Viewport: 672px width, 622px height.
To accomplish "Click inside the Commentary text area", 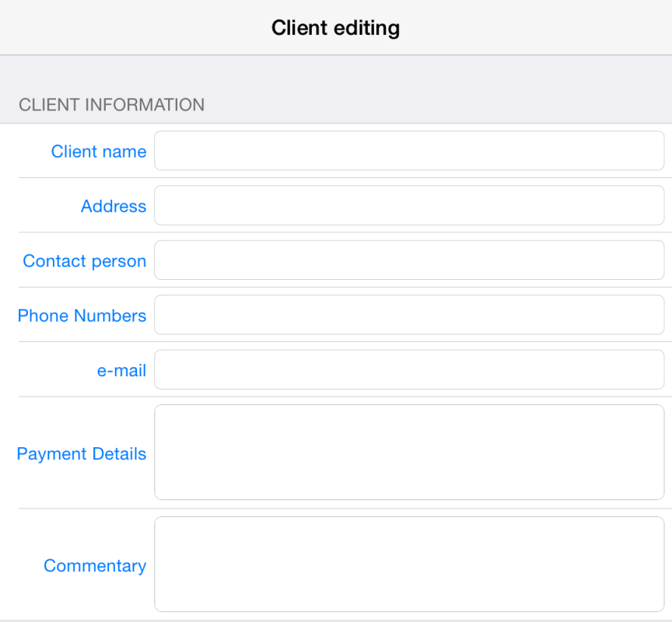I will [x=409, y=564].
